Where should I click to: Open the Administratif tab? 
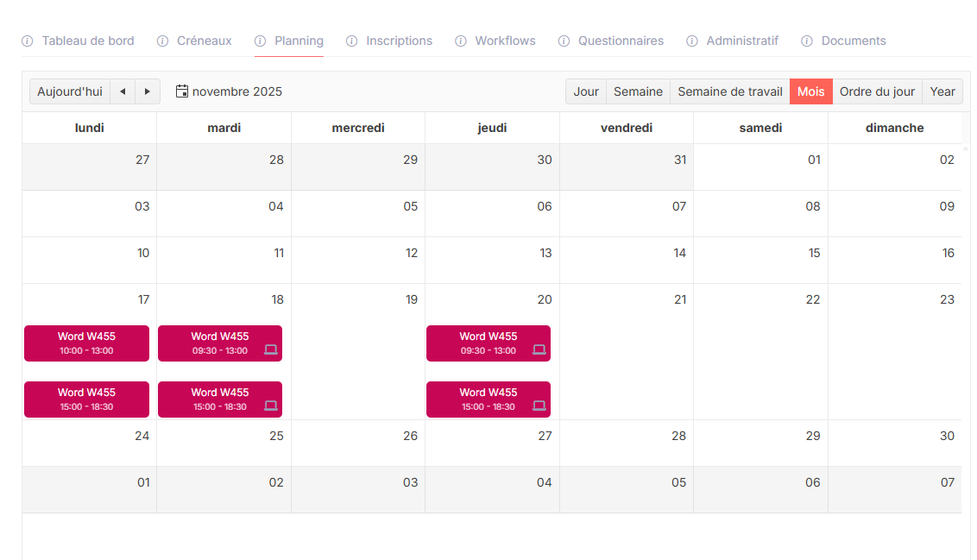pyautogui.click(x=741, y=41)
